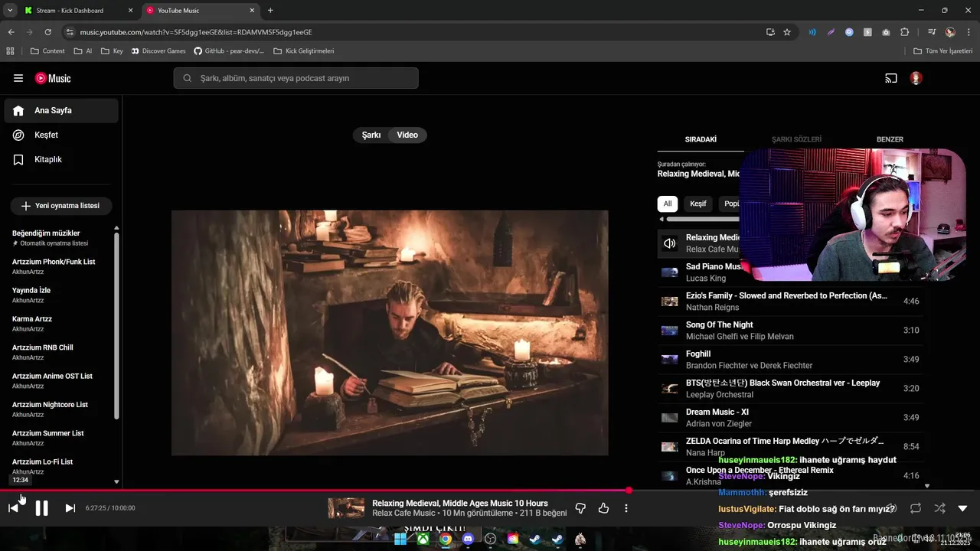Viewport: 980px width, 551px height.
Task: Open GitHub pear-devs bookmark
Action: click(x=229, y=51)
